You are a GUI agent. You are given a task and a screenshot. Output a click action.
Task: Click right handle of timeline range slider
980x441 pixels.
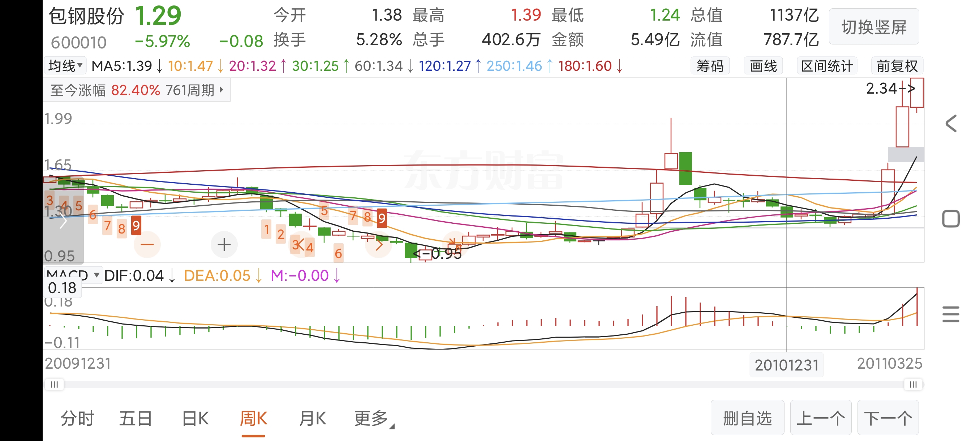pyautogui.click(x=913, y=384)
